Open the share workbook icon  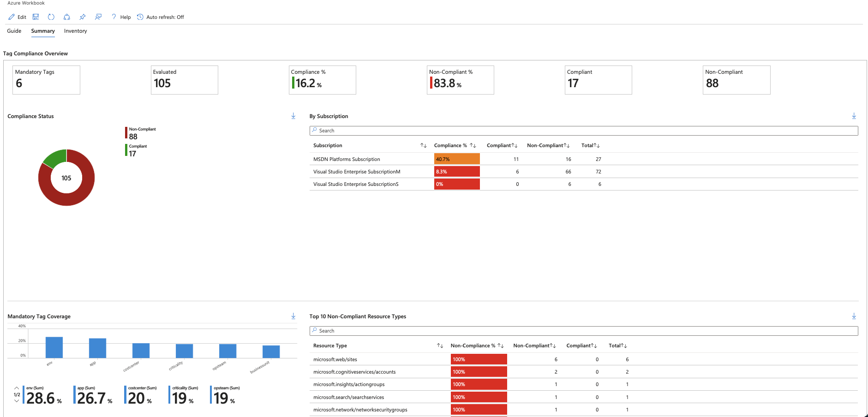pos(67,17)
